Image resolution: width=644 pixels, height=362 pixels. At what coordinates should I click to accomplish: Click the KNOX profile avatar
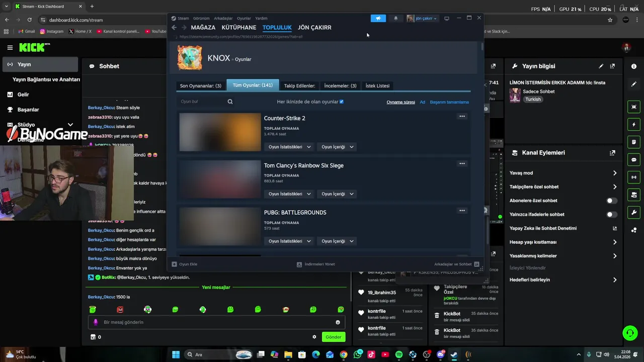point(190,58)
